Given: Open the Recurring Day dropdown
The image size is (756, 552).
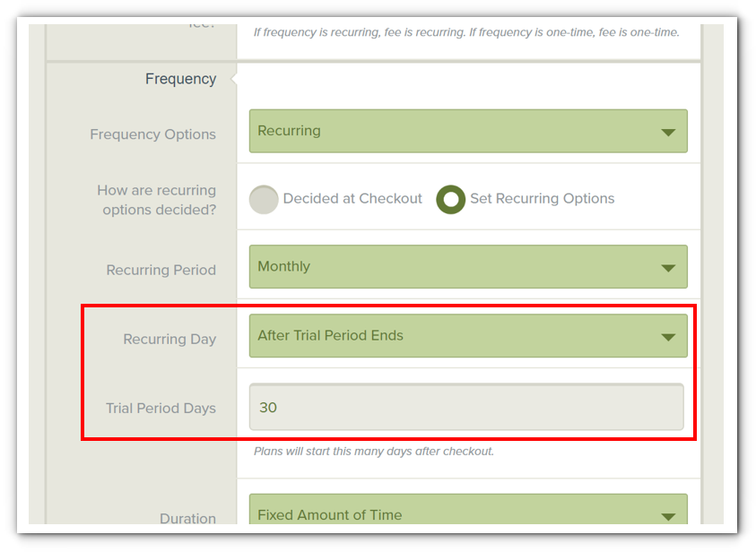Looking at the screenshot, I should (468, 336).
